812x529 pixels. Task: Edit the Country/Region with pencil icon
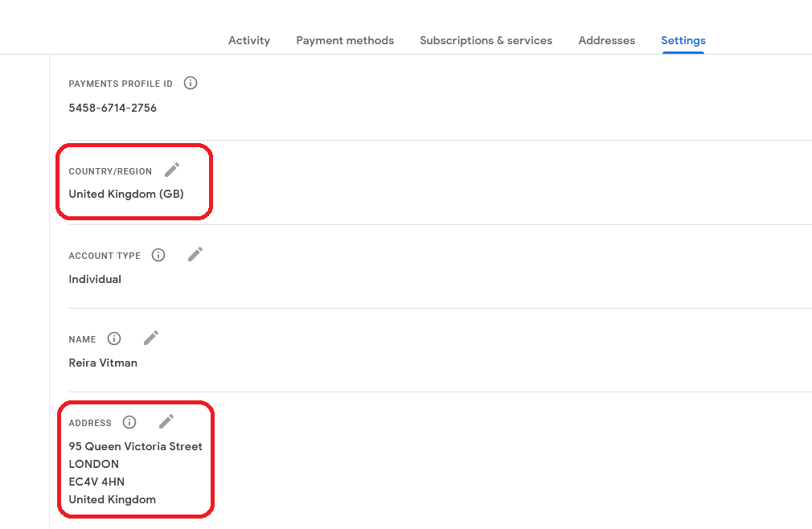pos(172,170)
